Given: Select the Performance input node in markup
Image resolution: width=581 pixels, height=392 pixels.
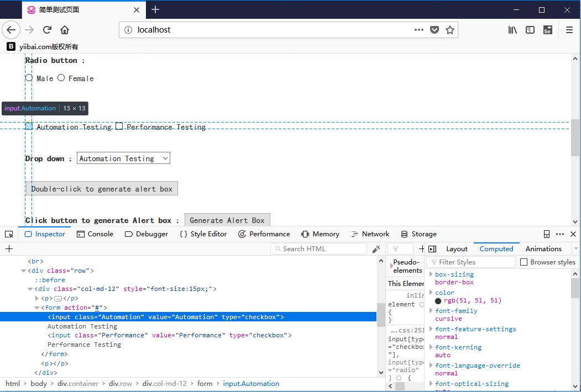Looking at the screenshot, I should pos(170,335).
